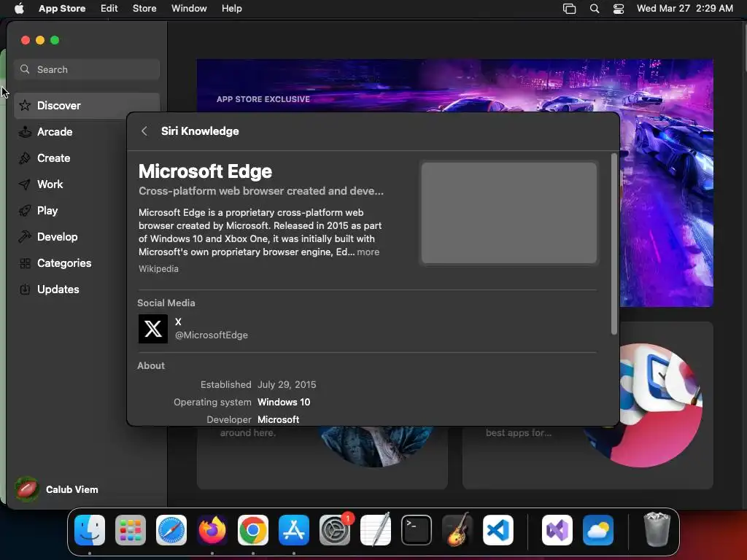Open Terminal from the Dock

tap(417, 530)
